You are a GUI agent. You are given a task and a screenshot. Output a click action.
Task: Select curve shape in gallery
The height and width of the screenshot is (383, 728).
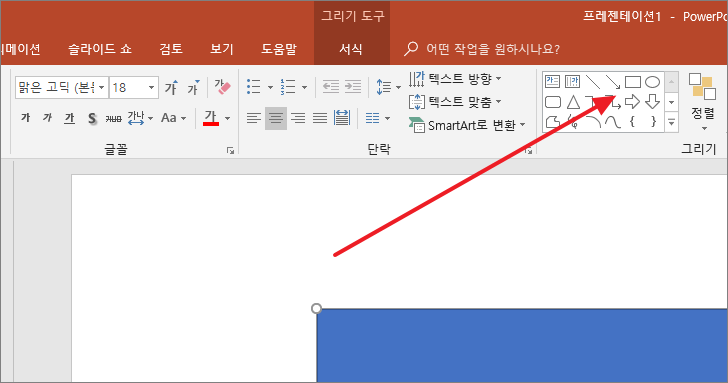(613, 122)
